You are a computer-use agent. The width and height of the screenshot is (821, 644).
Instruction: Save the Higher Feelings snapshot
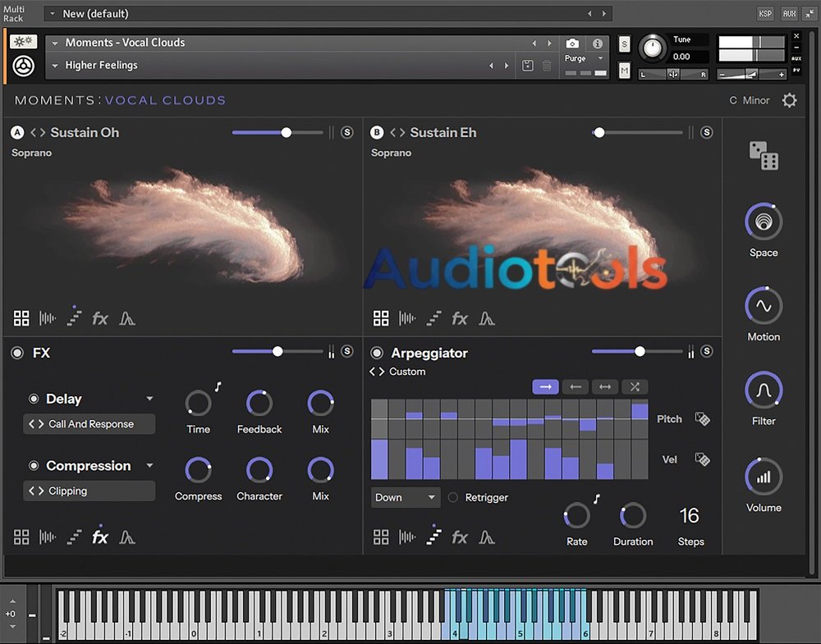click(528, 66)
